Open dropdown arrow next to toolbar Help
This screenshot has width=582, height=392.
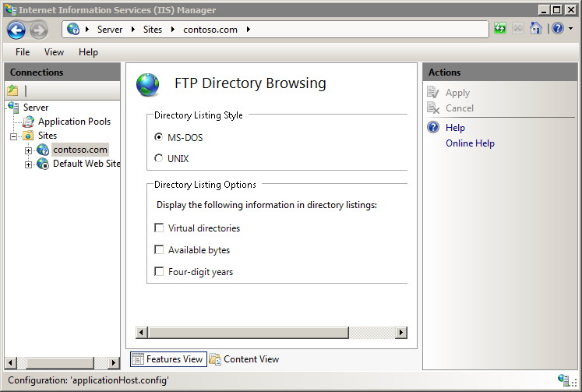click(570, 28)
